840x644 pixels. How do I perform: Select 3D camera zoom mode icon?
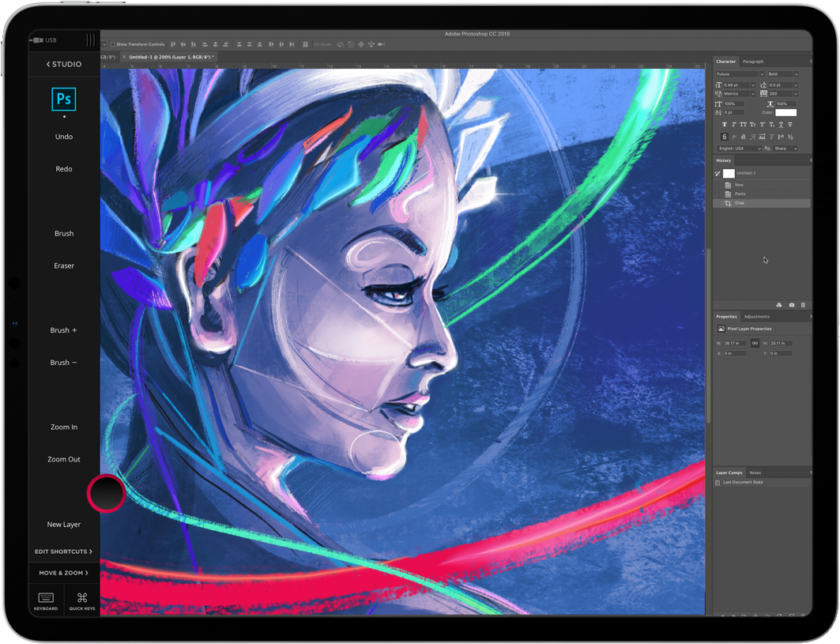coord(381,44)
